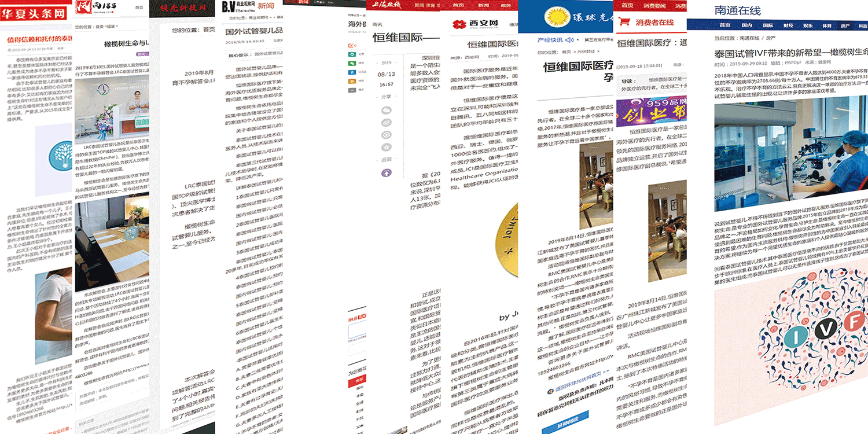Click the 消费者在线 shopping cart icon

pyautogui.click(x=624, y=22)
